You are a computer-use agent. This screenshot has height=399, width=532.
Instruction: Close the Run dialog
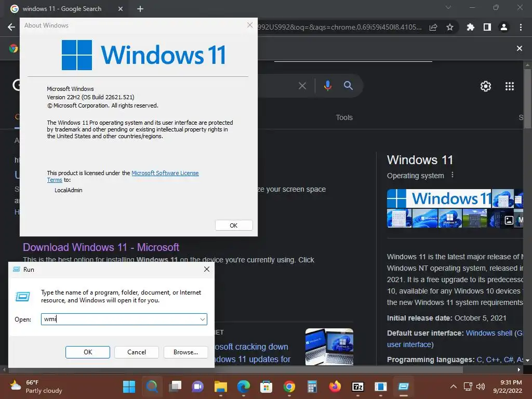point(207,269)
